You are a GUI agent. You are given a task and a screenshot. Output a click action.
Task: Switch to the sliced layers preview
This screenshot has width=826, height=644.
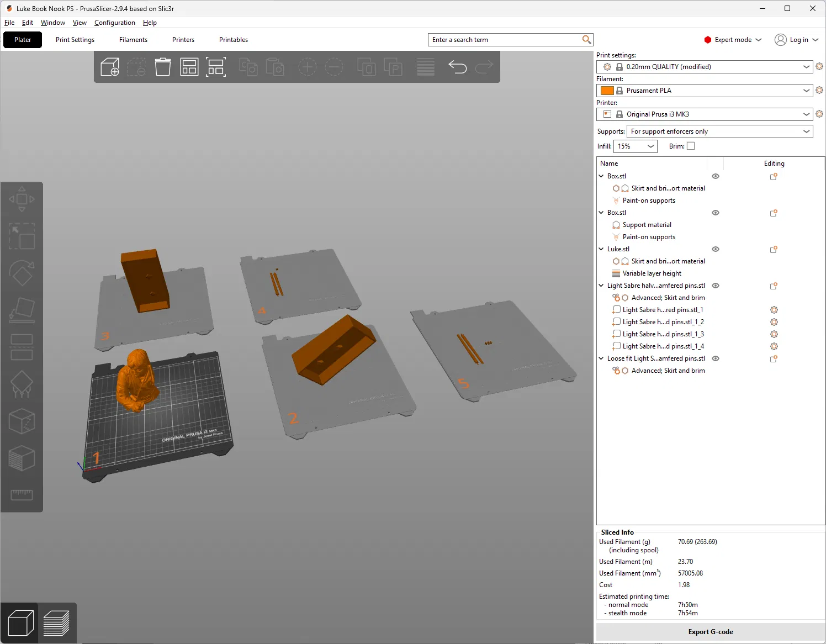pyautogui.click(x=56, y=624)
